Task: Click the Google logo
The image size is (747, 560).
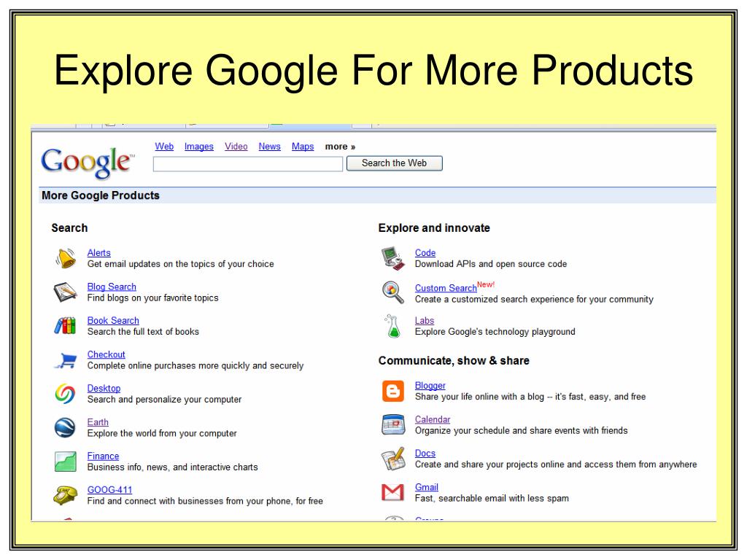Action: 88,163
